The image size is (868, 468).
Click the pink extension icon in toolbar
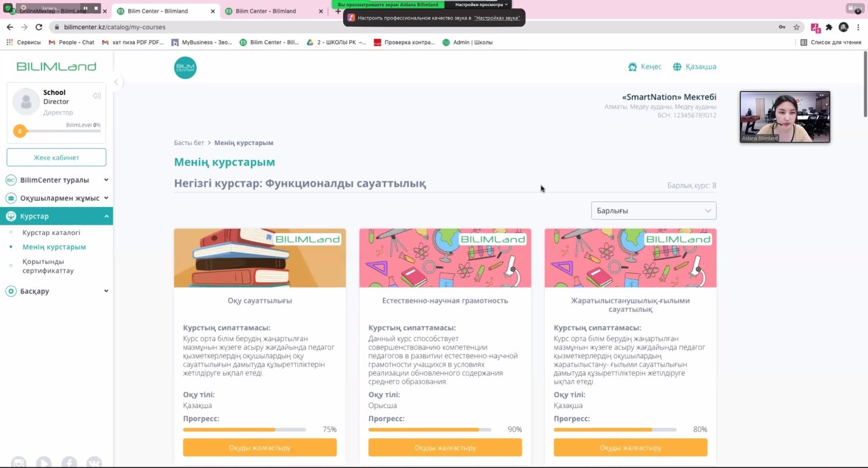[x=815, y=27]
